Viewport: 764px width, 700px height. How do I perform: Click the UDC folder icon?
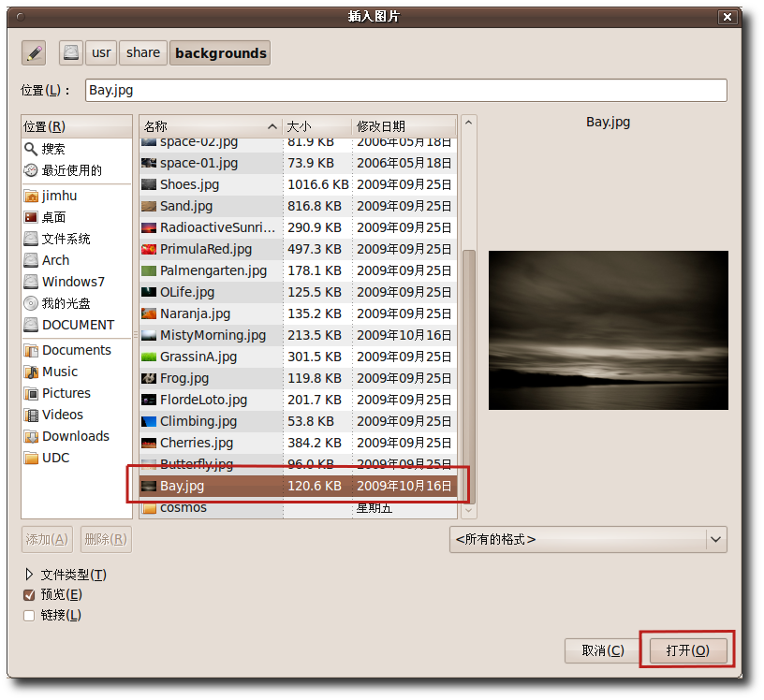point(31,458)
